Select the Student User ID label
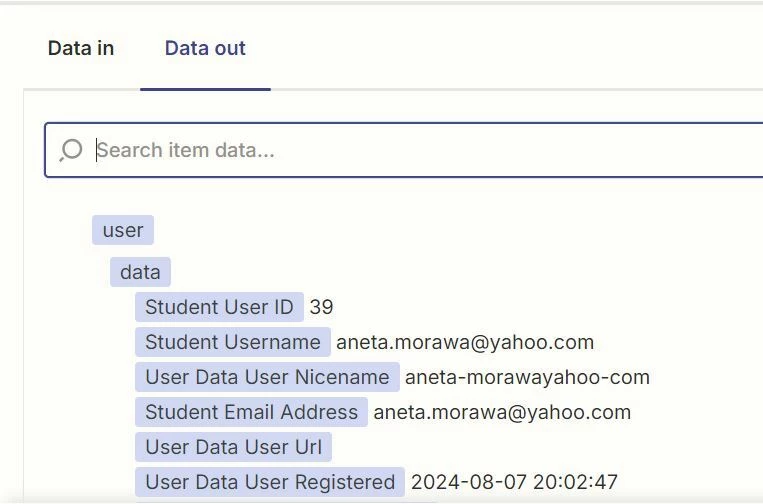The image size is (763, 504). [219, 307]
